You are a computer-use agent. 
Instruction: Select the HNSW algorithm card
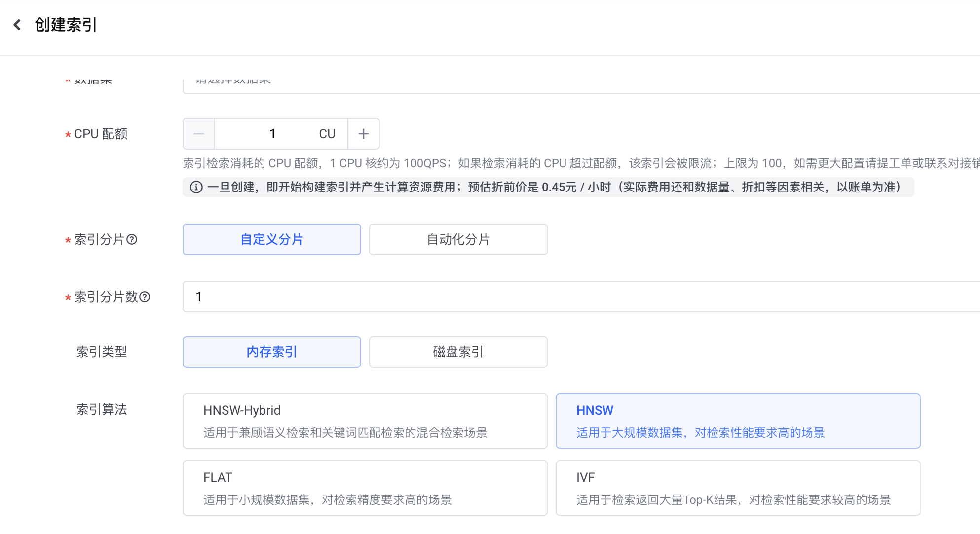pyautogui.click(x=738, y=421)
